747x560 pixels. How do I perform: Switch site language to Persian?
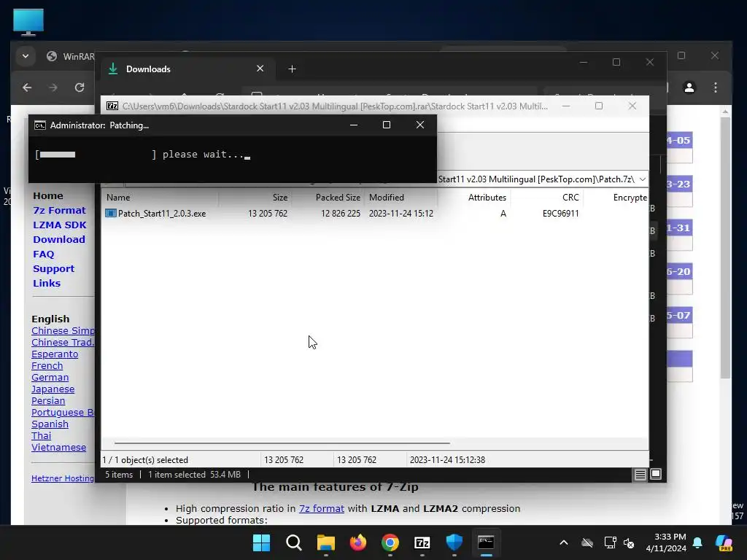tap(48, 400)
